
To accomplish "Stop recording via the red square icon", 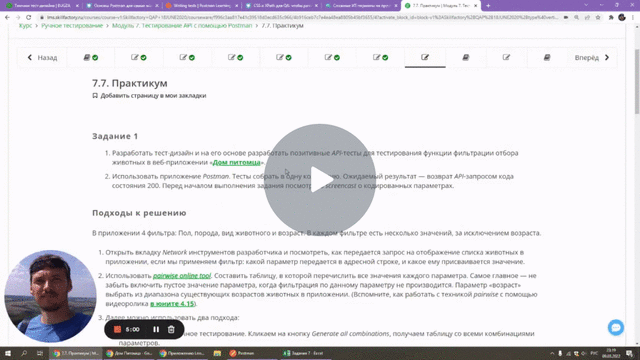I will coord(117,329).
